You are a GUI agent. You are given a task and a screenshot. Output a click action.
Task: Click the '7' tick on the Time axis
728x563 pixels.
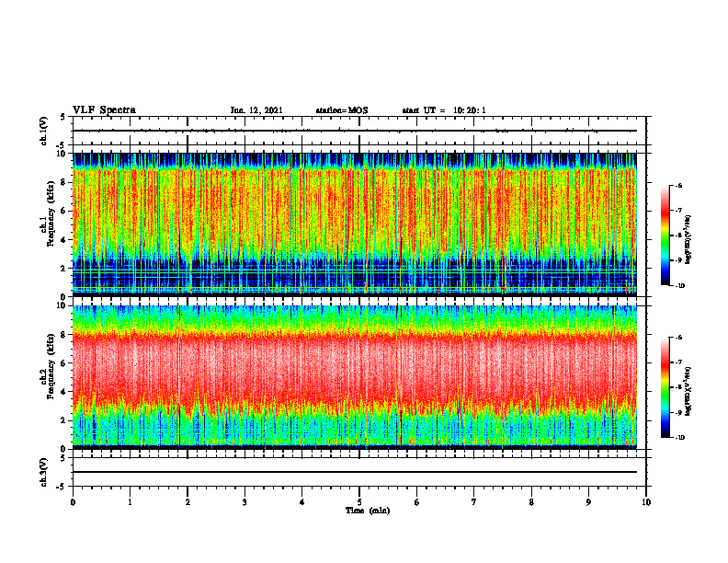pyautogui.click(x=474, y=502)
